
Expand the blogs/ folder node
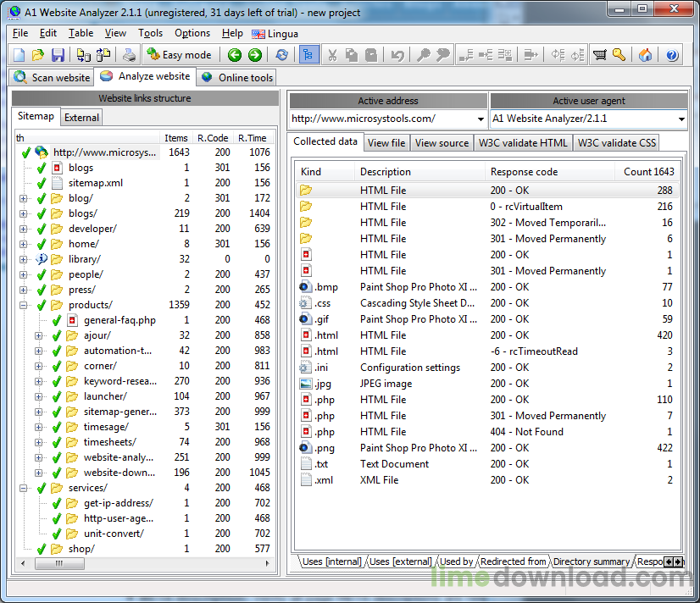tap(23, 213)
